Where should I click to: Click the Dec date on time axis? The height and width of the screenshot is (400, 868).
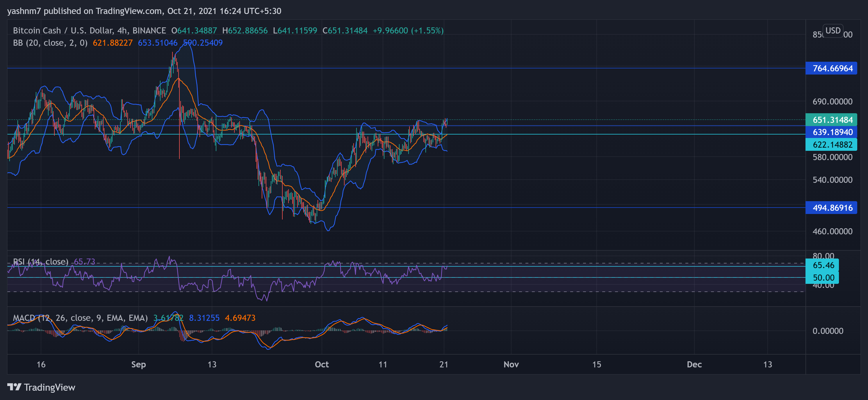pos(694,364)
